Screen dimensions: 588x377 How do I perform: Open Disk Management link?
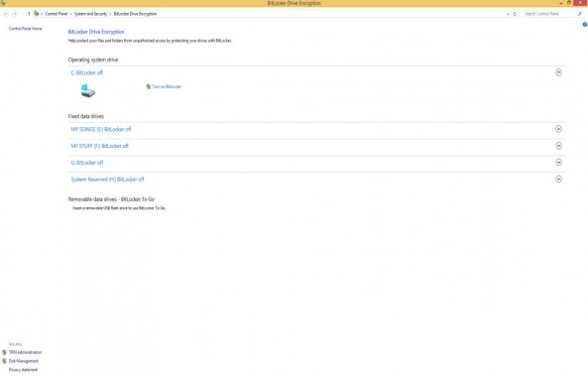tap(24, 361)
